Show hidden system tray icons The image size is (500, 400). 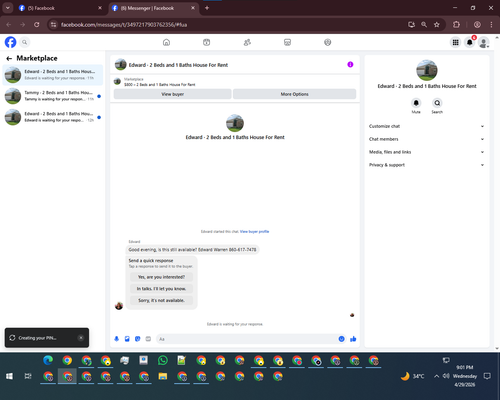(436, 376)
